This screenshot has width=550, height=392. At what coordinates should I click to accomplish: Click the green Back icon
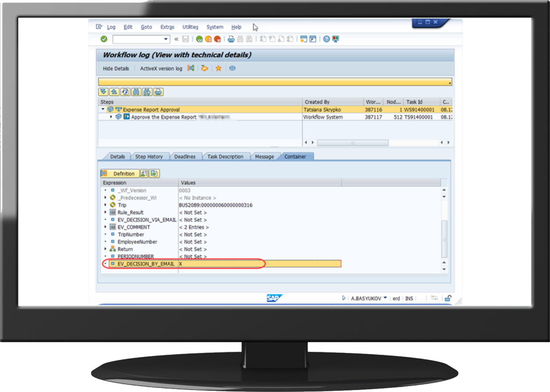point(199,39)
